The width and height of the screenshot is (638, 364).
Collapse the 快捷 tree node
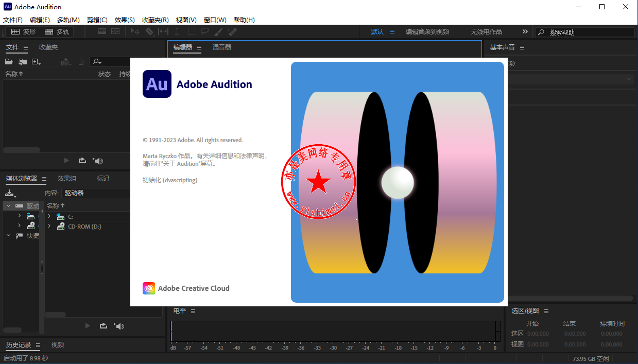point(8,235)
